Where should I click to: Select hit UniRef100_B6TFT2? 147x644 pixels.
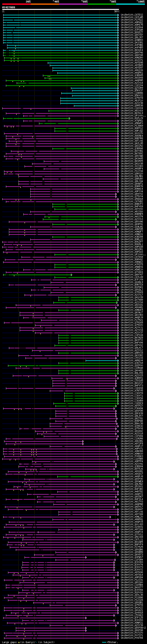132,340
